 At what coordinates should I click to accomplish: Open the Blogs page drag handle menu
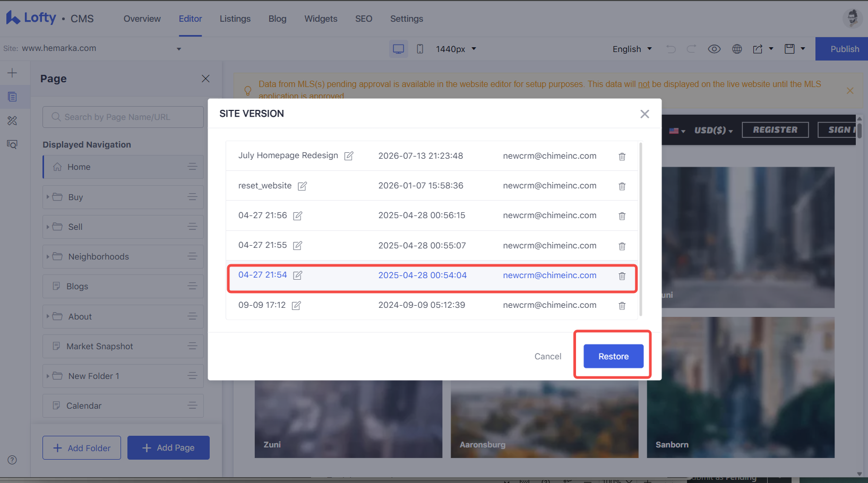[x=192, y=286]
